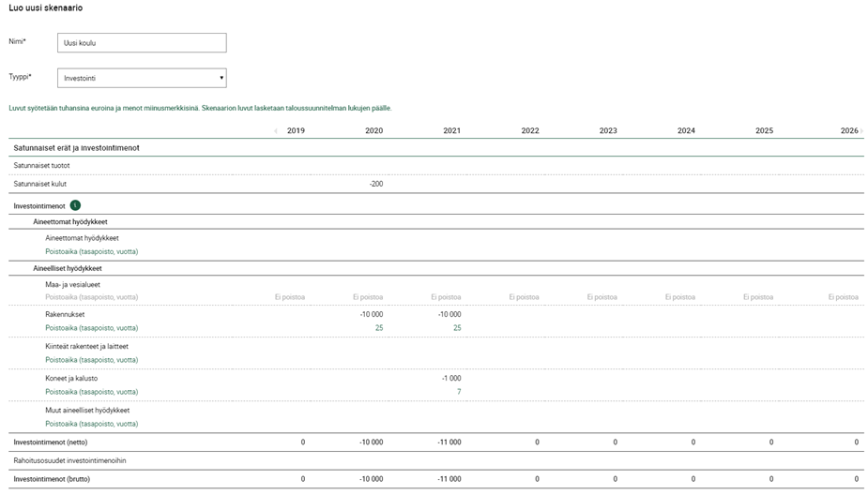Open the Tyyppi dropdown showing Investointi

142,78
